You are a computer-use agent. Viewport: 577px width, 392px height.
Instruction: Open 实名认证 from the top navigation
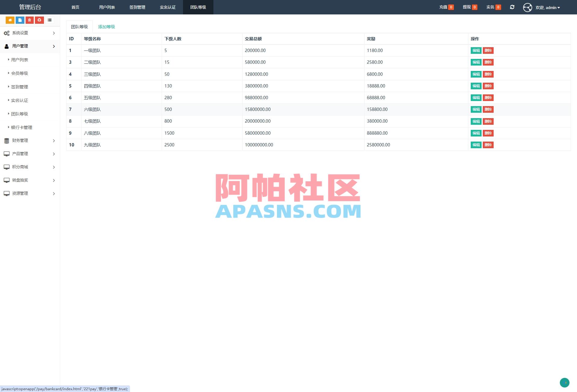(x=167, y=7)
